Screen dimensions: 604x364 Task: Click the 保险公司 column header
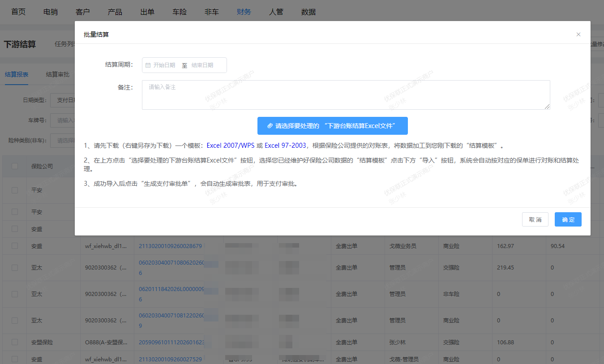[x=42, y=166]
